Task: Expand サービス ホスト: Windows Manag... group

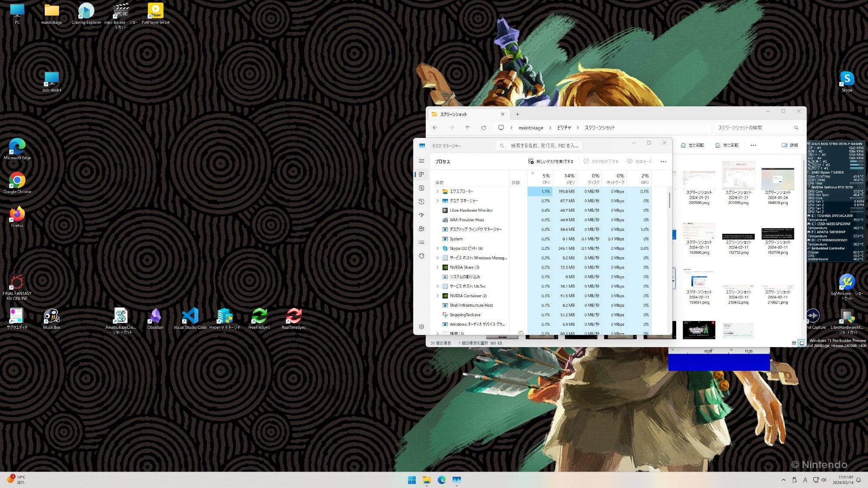Action: click(437, 258)
